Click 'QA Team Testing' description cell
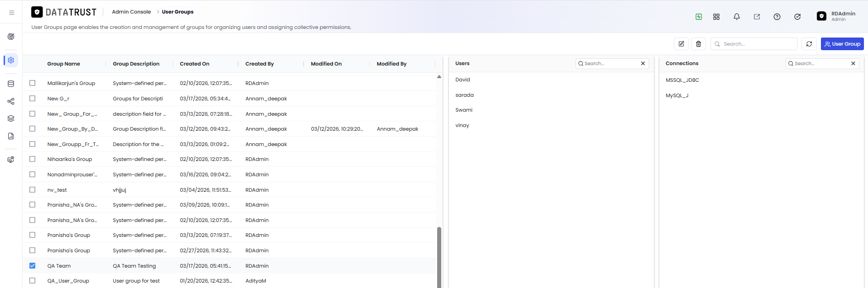The width and height of the screenshot is (868, 288). point(134,266)
